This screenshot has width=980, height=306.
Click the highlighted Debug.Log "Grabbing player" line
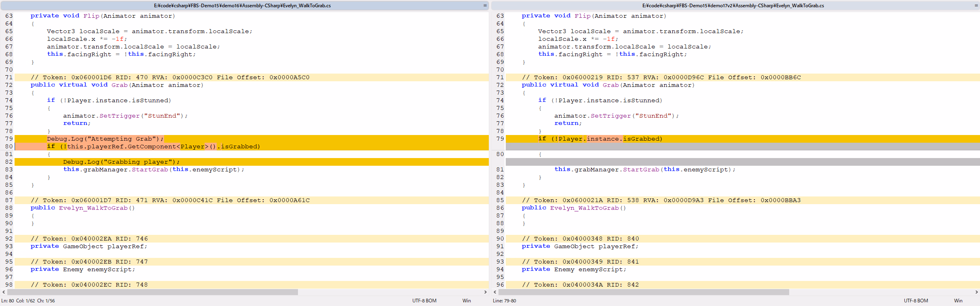coord(121,162)
